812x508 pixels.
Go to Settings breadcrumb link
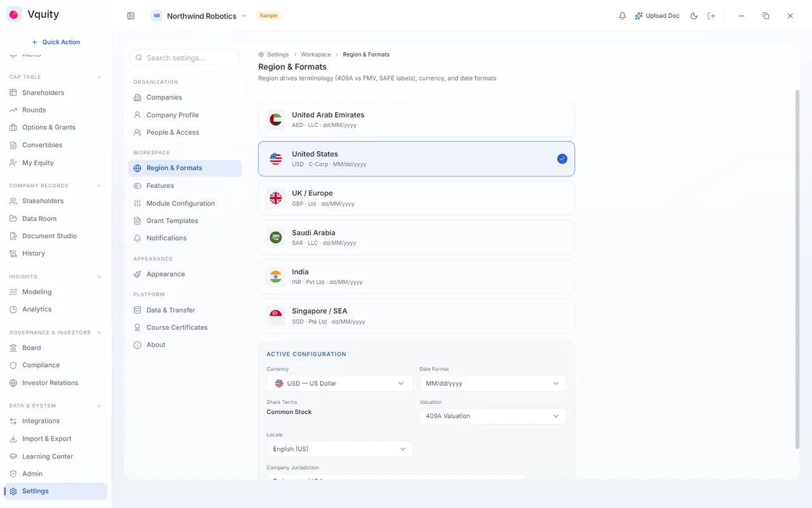tap(278, 55)
